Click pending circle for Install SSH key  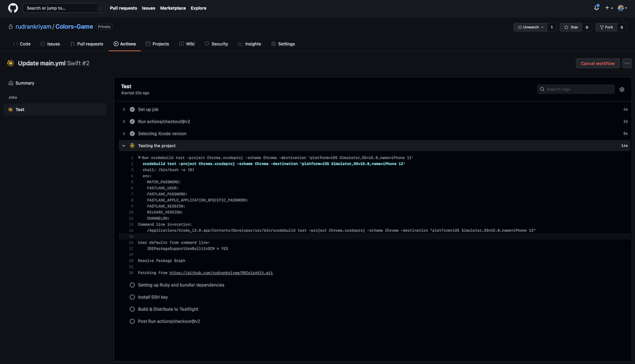coord(132,297)
